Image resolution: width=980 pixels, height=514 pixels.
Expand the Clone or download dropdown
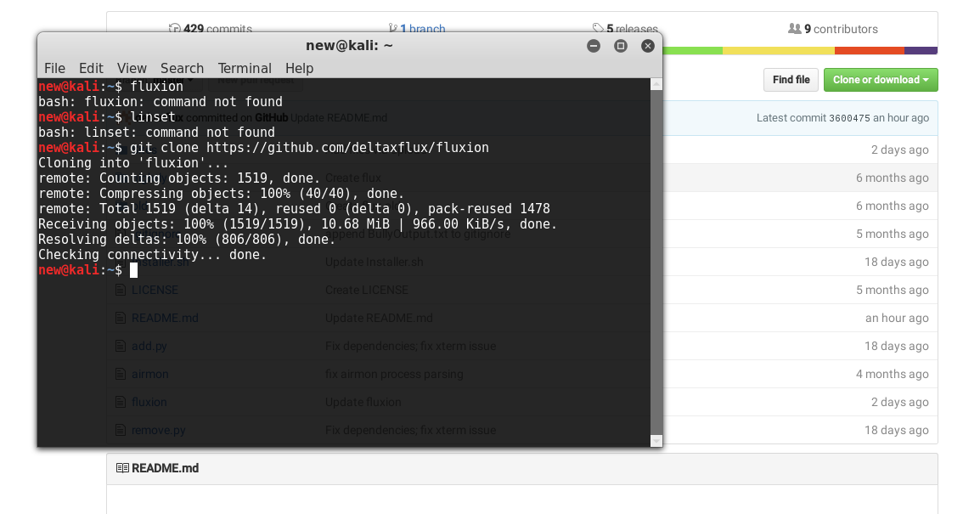point(881,79)
